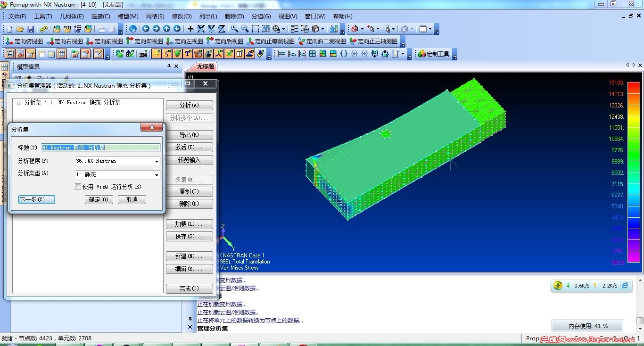Click the 内存使用: 41 % indicator
644x346 pixels.
coord(587,326)
